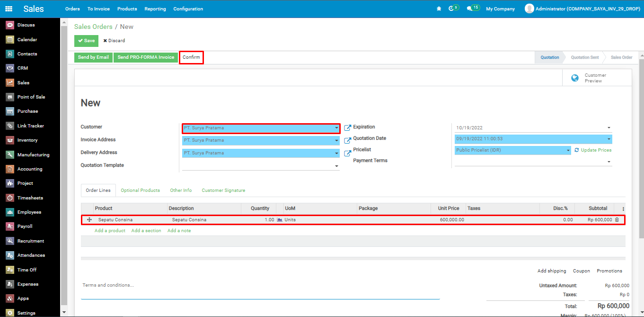Expand the Customer dropdown

coord(336,128)
